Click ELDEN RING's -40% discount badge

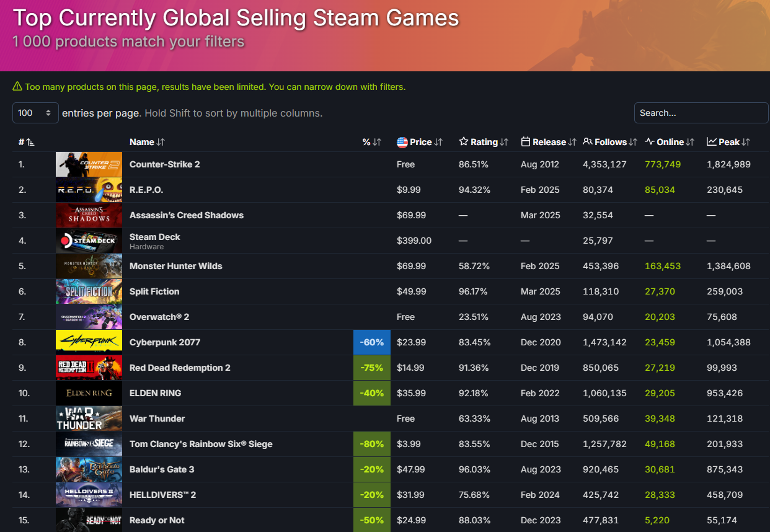(x=372, y=393)
